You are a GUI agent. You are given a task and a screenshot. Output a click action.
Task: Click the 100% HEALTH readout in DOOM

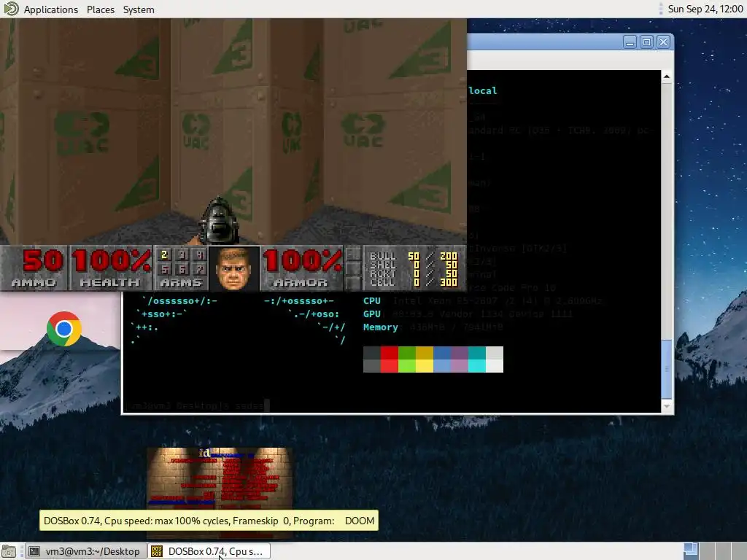[x=111, y=268]
